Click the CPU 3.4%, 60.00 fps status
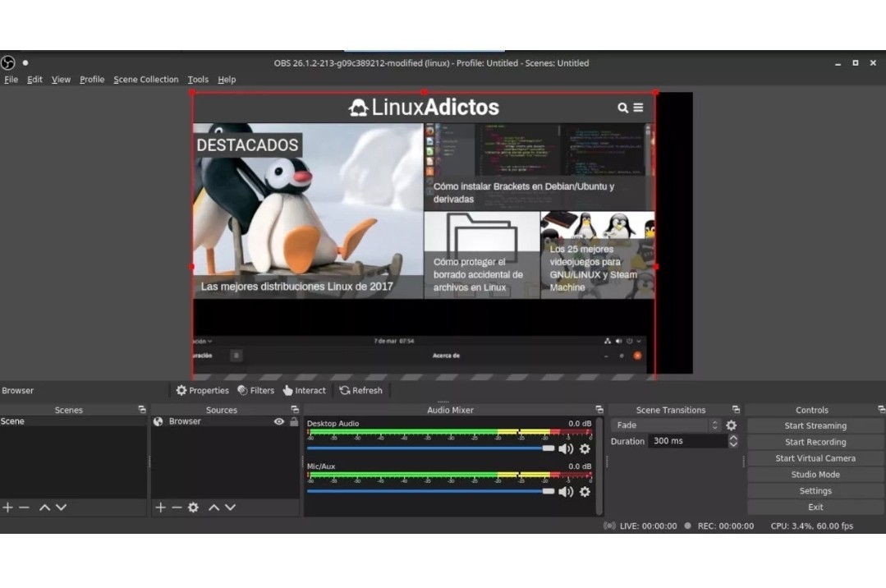 [811, 526]
